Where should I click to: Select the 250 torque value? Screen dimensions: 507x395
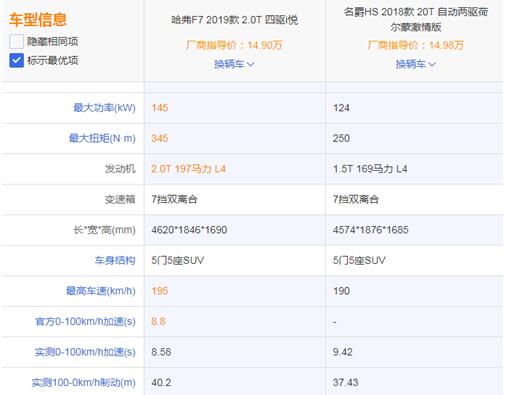point(341,138)
